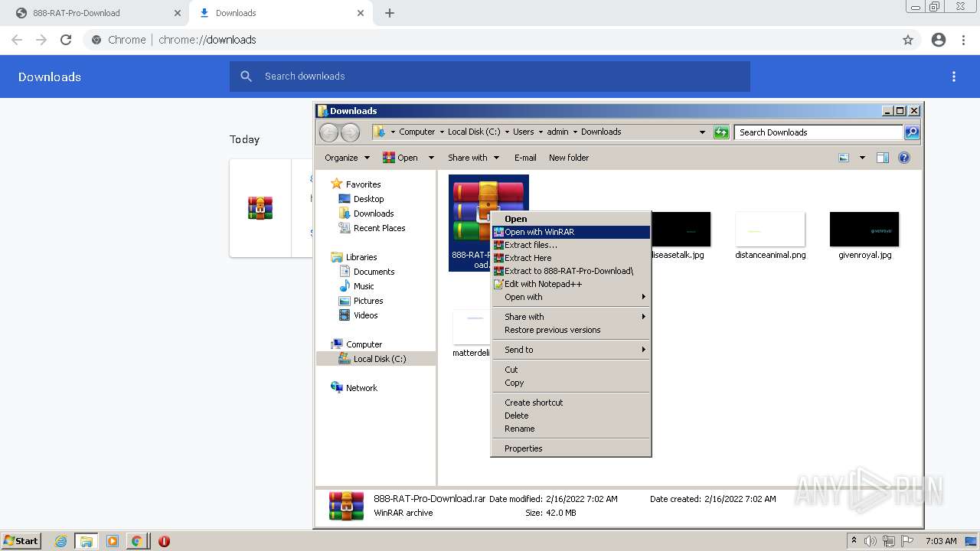Click the search magnifier in Explorer

coord(911,132)
